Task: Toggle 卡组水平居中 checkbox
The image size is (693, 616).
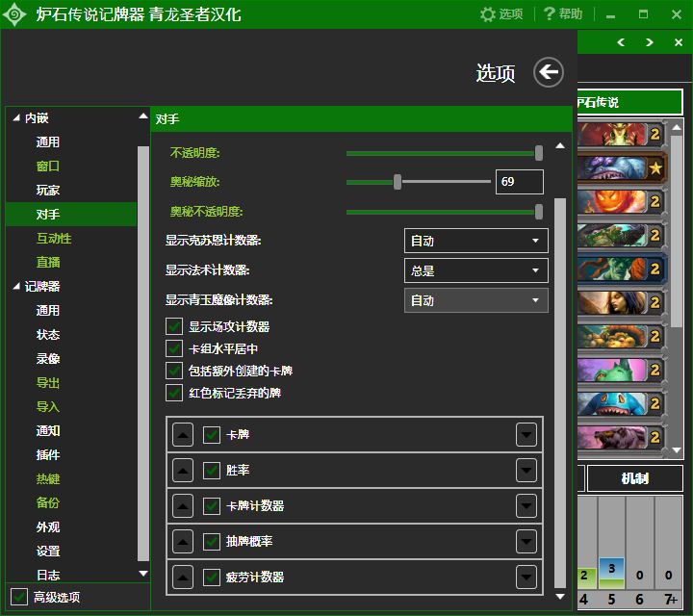Action: pos(174,348)
